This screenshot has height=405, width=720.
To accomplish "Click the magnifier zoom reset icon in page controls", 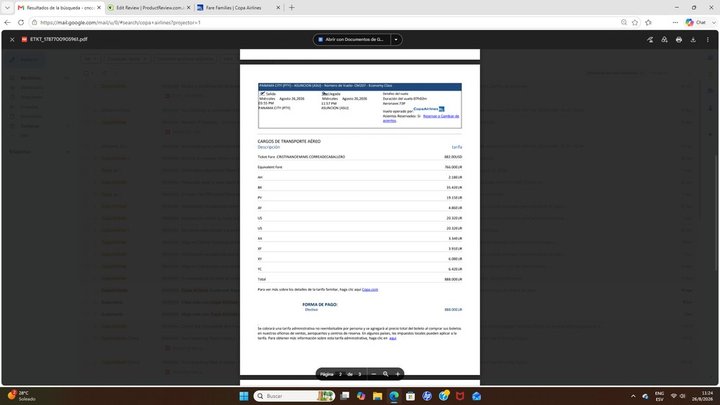I will point(386,374).
